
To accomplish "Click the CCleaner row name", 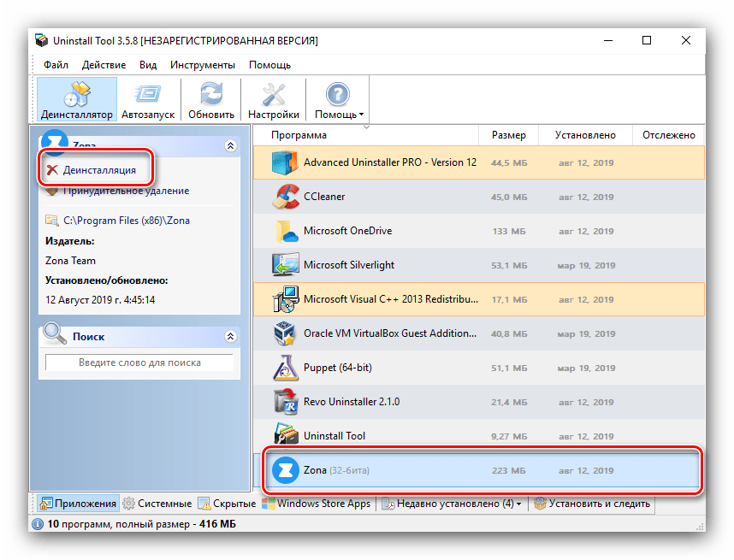I will (324, 197).
